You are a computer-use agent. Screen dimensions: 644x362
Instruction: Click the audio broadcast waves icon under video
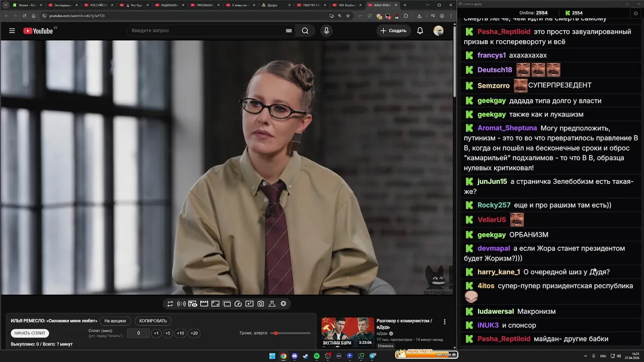point(181,304)
